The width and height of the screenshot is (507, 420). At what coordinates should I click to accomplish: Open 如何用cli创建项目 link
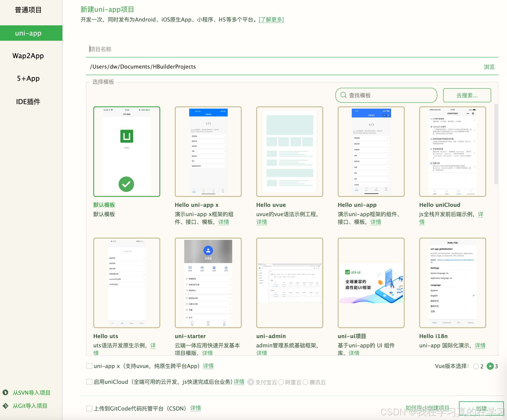coord(427,408)
